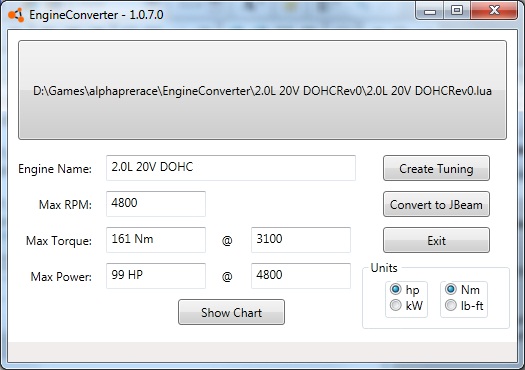
Task: Maximize the EngineConverter window
Action: (x=457, y=11)
